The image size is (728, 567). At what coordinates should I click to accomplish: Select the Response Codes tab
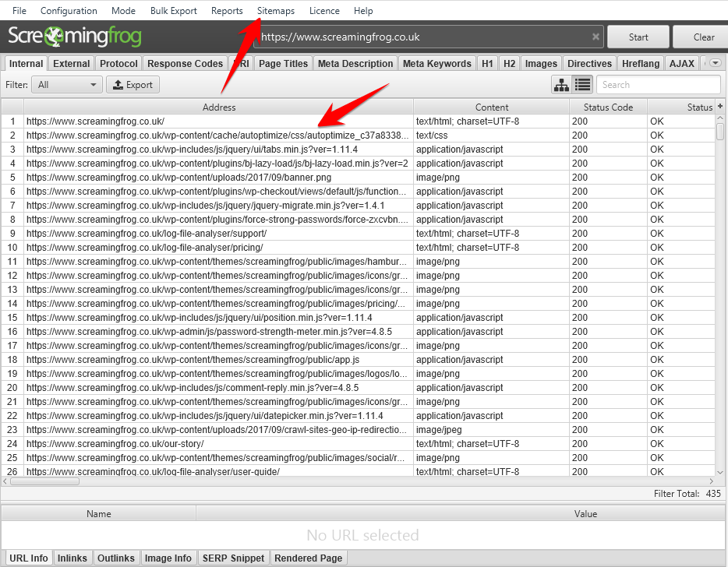(x=186, y=64)
